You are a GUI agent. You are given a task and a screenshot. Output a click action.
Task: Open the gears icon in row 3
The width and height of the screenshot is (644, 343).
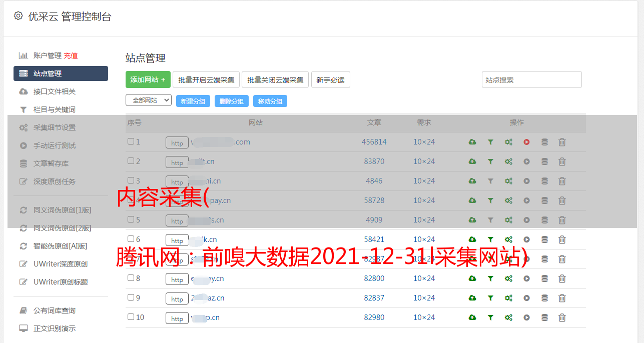coord(508,181)
